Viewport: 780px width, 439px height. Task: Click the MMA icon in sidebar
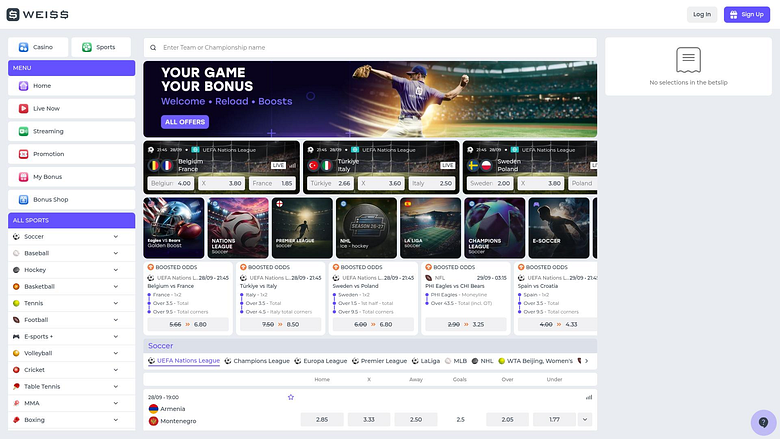16,403
